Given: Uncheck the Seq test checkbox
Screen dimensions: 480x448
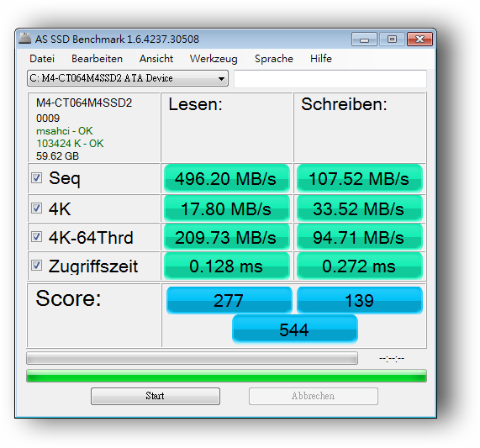Looking at the screenshot, I should 37,178.
